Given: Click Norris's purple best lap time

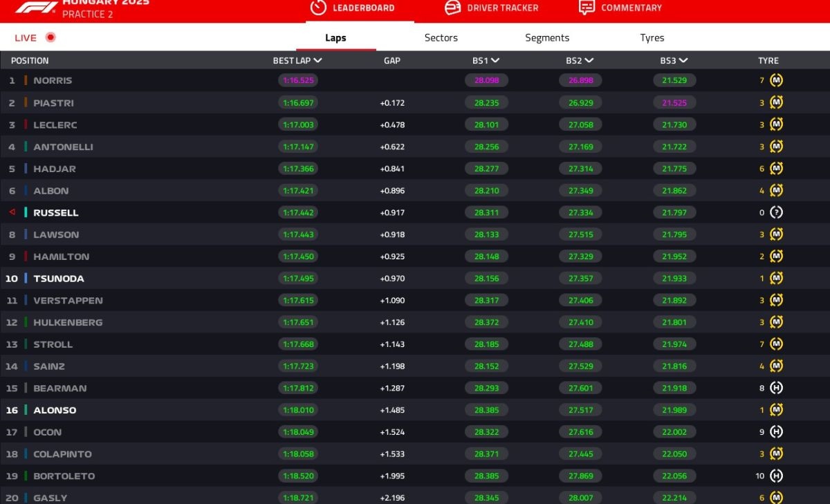Looking at the screenshot, I should (x=298, y=80).
